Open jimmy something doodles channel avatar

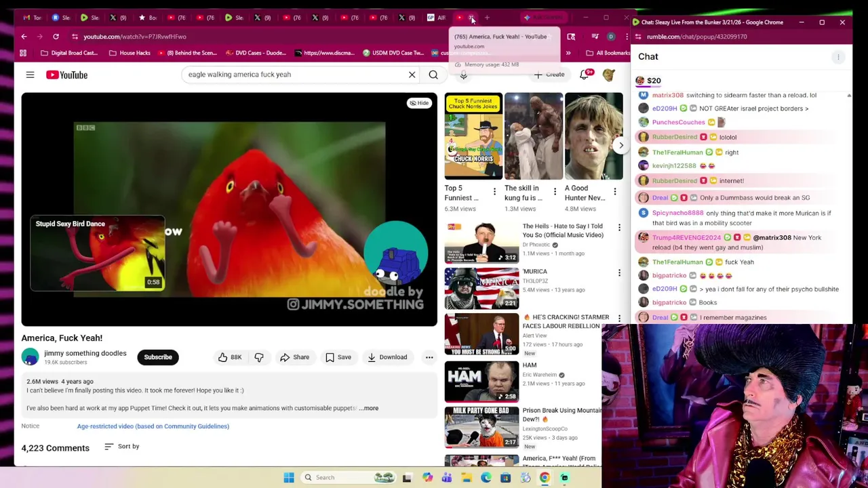tap(30, 357)
